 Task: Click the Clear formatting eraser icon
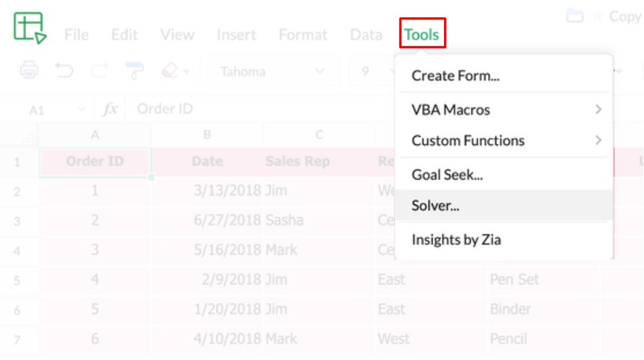(171, 71)
